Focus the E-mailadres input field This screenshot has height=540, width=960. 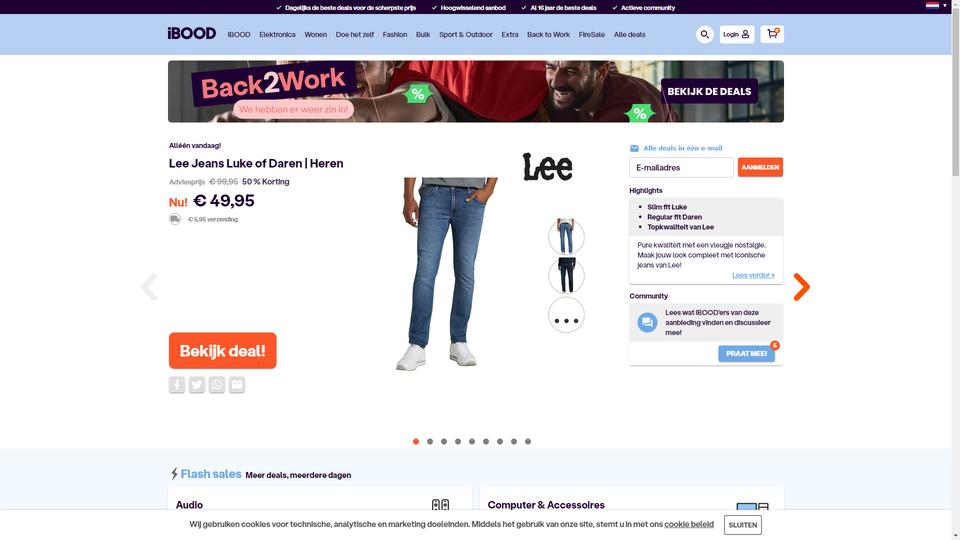pos(681,167)
